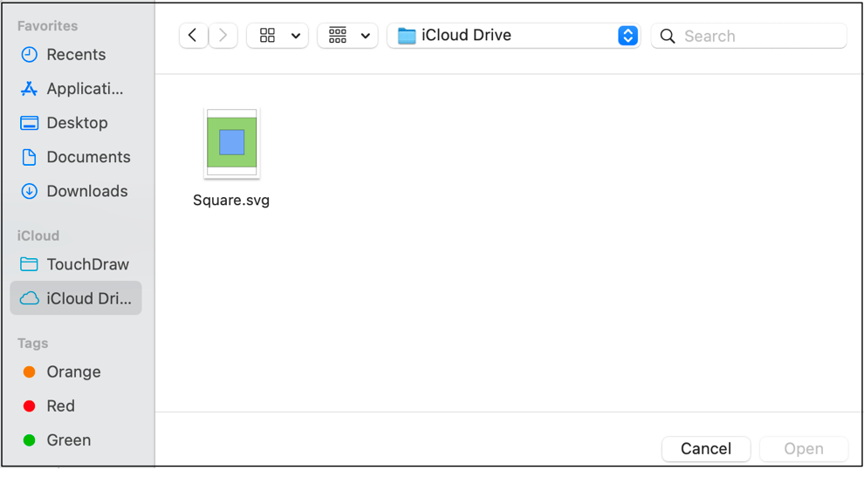The image size is (864, 504).
Task: Expand the grouping options chevron
Action: click(366, 37)
